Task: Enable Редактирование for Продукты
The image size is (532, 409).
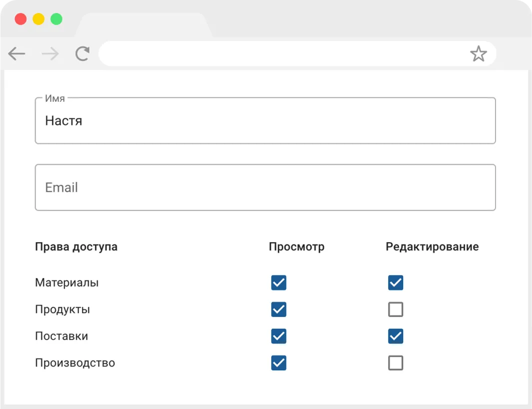Action: pos(396,309)
